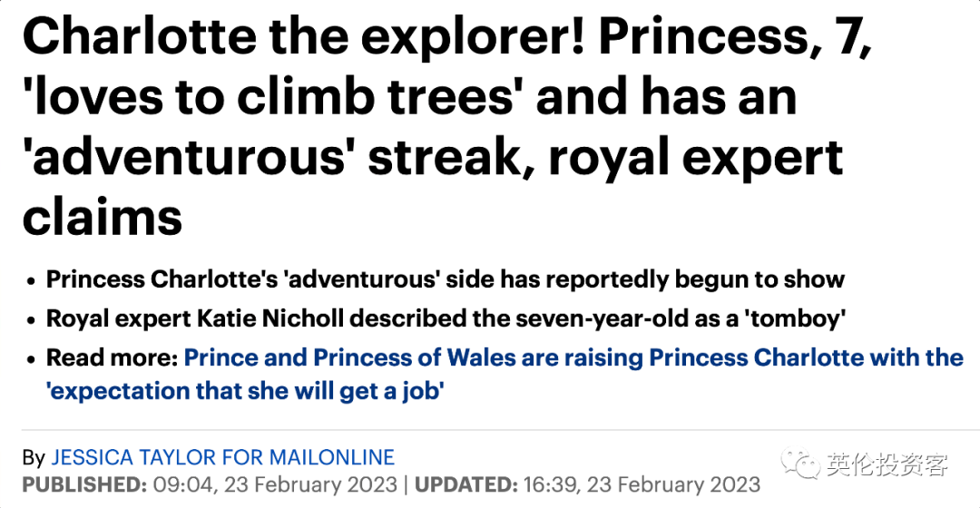This screenshot has width=980, height=508.
Task: Click the WeChat logo watermark icon
Action: point(800,464)
